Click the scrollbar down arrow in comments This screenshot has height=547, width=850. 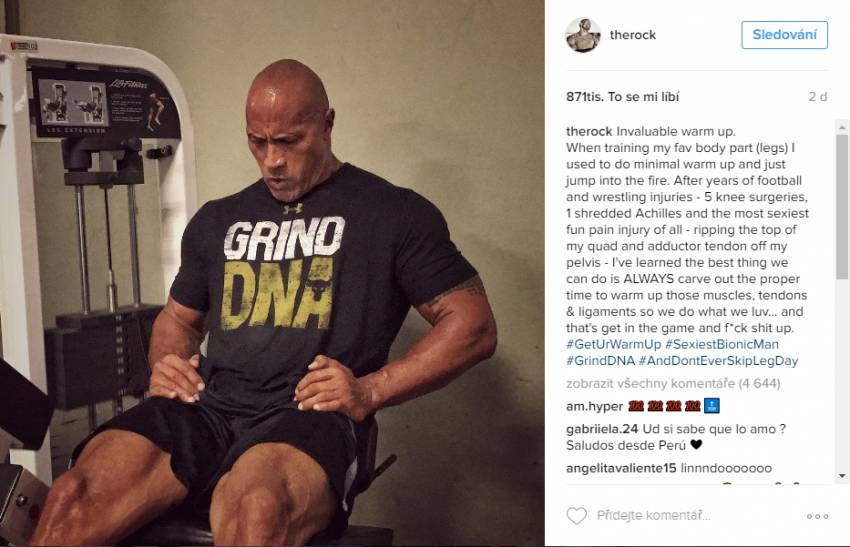(842, 475)
